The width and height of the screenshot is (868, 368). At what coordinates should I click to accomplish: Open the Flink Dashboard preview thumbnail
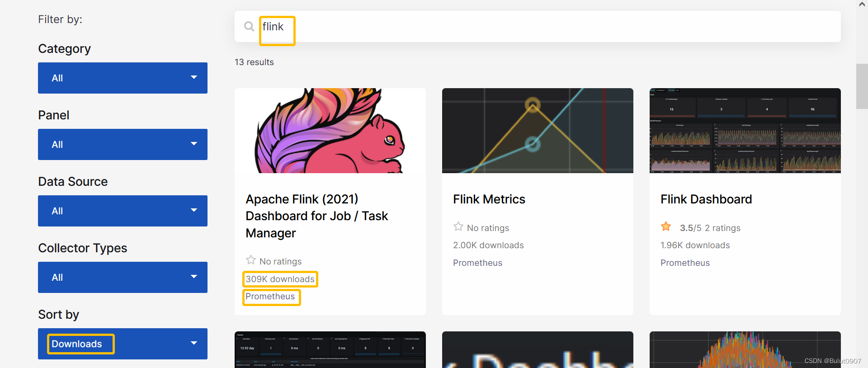745,131
